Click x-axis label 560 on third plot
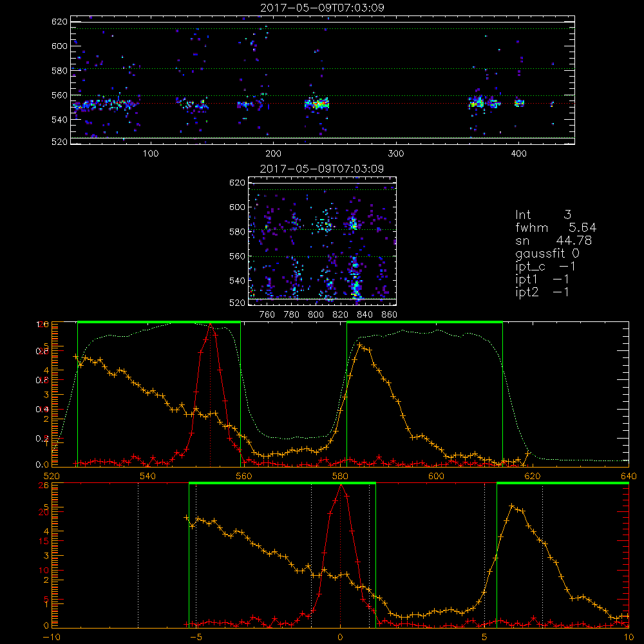Viewport: 644px width, 644px height. point(244,477)
